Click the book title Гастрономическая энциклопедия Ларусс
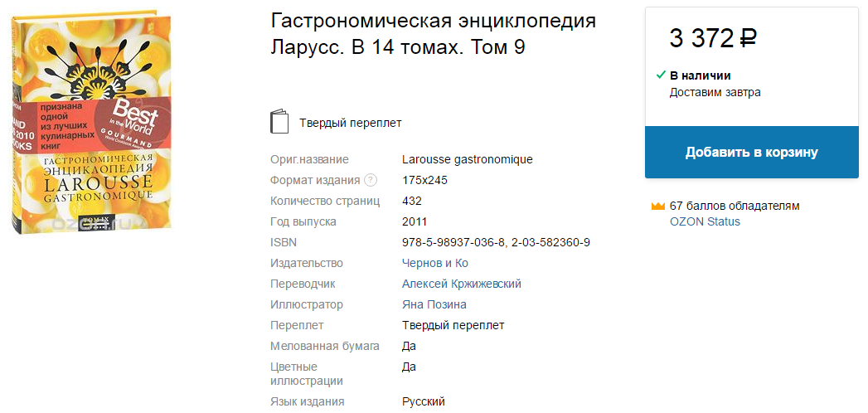 (x=433, y=33)
